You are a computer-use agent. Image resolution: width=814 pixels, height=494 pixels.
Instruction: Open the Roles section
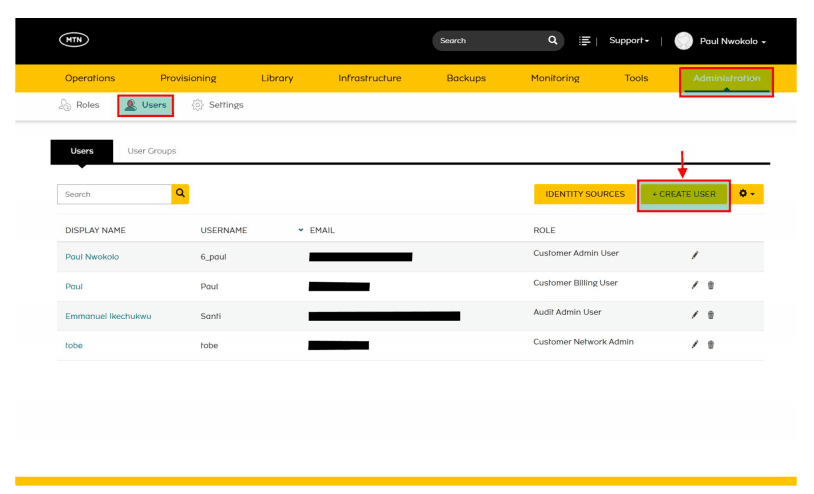tap(79, 105)
